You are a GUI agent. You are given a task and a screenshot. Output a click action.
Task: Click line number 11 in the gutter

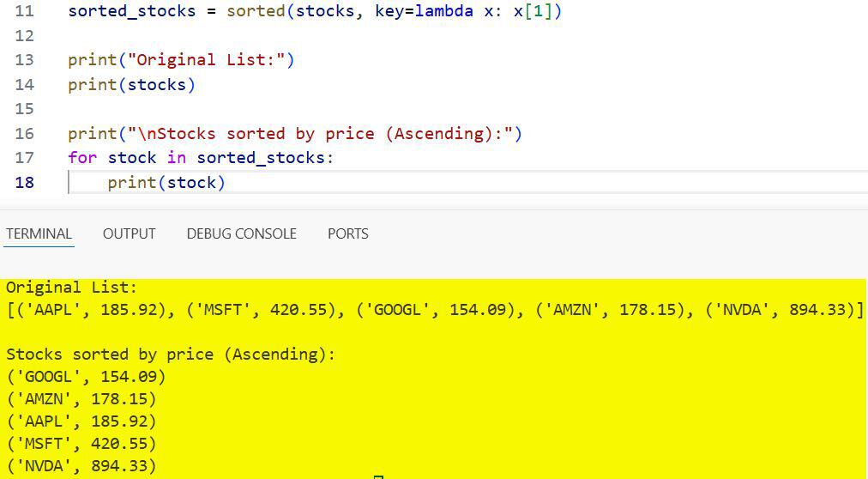pos(24,11)
